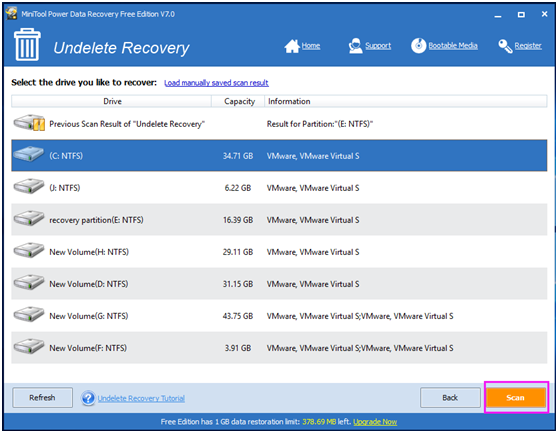The height and width of the screenshot is (433, 558).
Task: Select New Volume(F: NTFS) row
Action: tap(279, 348)
